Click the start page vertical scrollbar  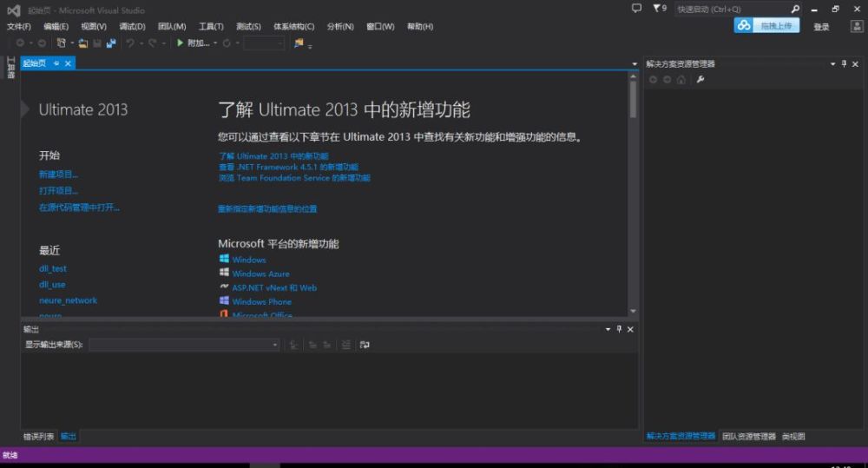pos(633,100)
